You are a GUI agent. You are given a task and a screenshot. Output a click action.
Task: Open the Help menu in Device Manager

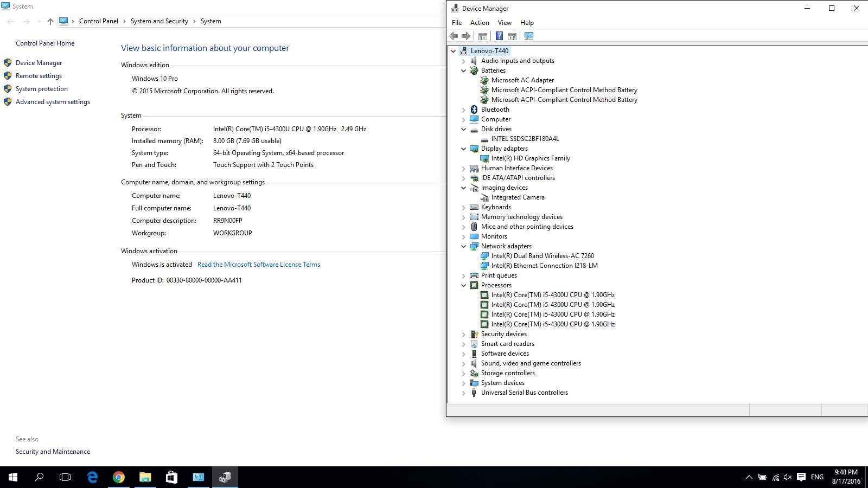527,23
